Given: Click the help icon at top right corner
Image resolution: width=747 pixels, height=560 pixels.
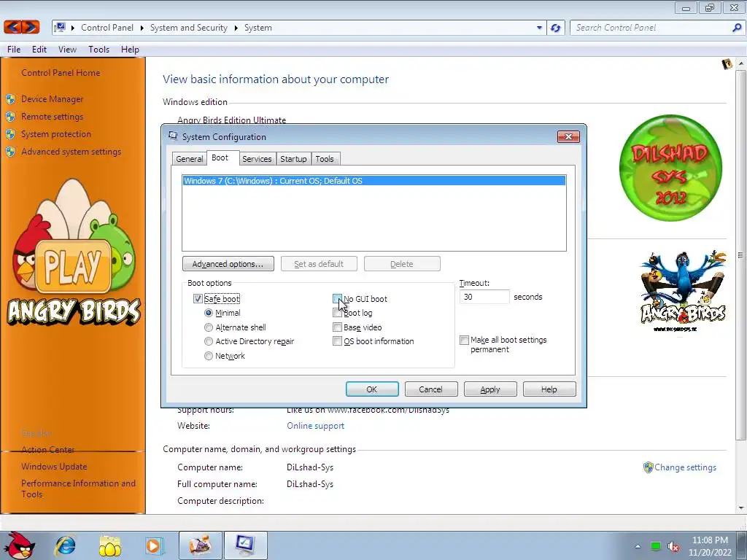Looking at the screenshot, I should [727, 64].
